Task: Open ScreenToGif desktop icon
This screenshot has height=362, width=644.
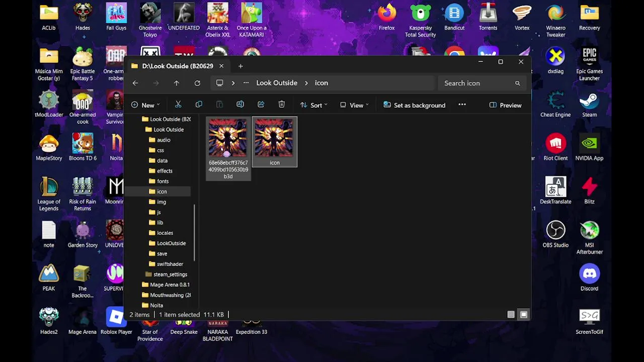Action: 589,322
